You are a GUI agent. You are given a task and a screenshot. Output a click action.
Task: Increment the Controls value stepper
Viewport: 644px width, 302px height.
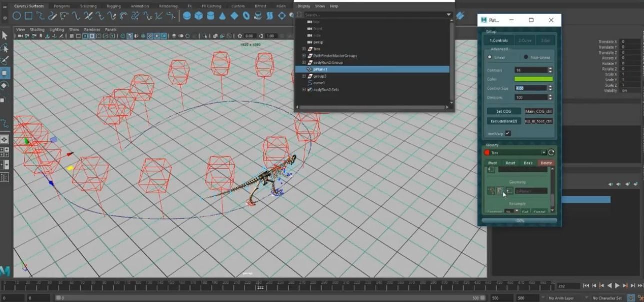coord(550,69)
